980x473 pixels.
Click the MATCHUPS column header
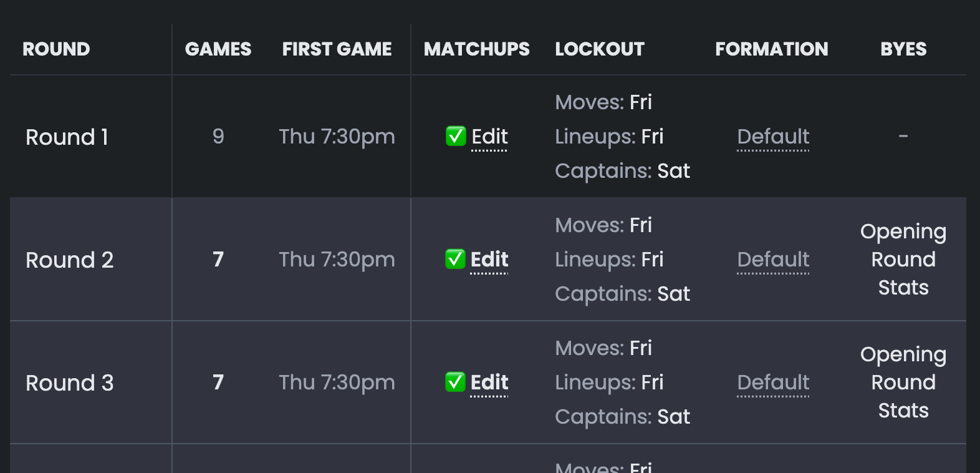click(476, 49)
